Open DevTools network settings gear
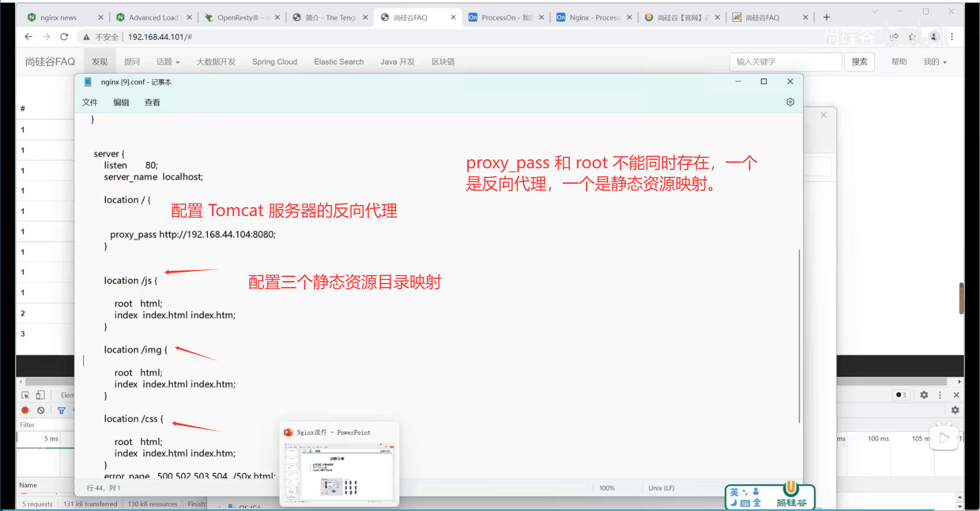980x511 pixels. [x=955, y=410]
